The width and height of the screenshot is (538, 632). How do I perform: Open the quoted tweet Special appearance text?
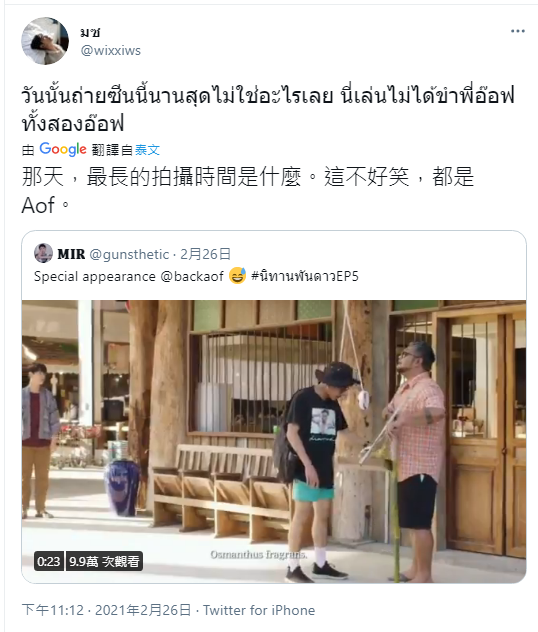[94, 276]
